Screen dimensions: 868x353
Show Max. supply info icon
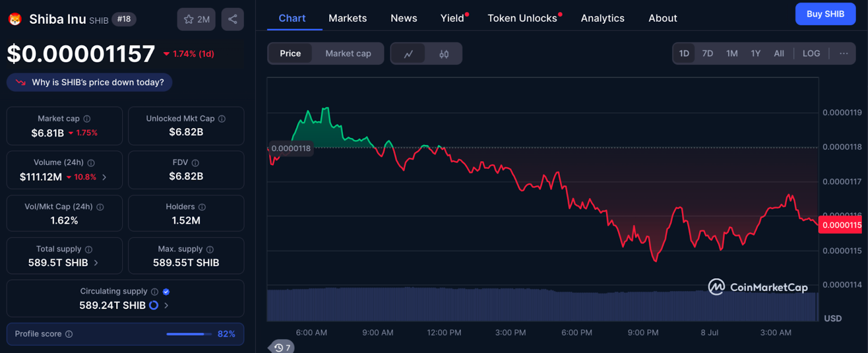pos(210,249)
